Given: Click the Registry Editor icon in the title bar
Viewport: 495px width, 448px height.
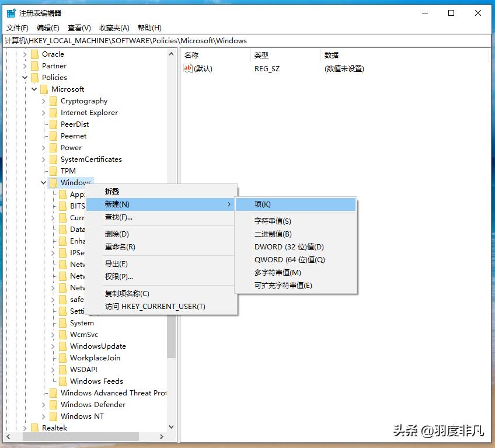Looking at the screenshot, I should (11, 12).
